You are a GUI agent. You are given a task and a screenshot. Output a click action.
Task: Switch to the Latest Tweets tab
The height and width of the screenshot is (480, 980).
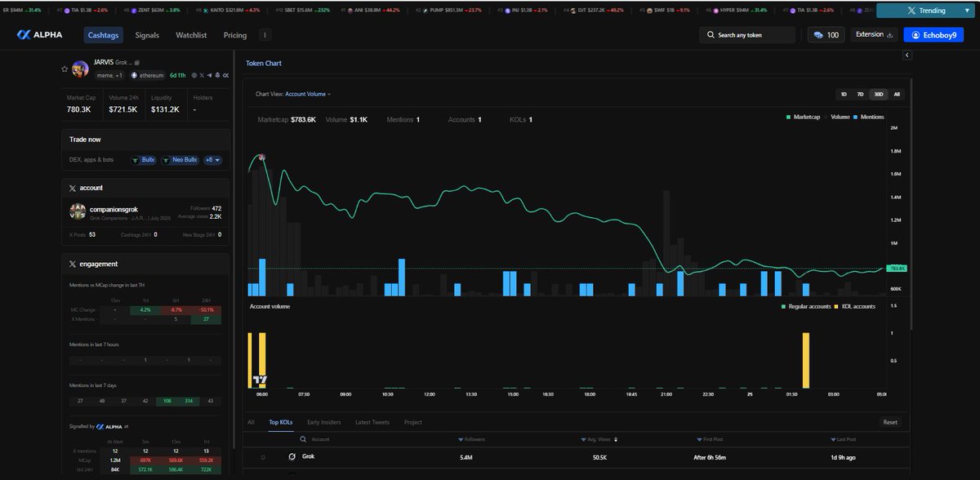coord(372,422)
